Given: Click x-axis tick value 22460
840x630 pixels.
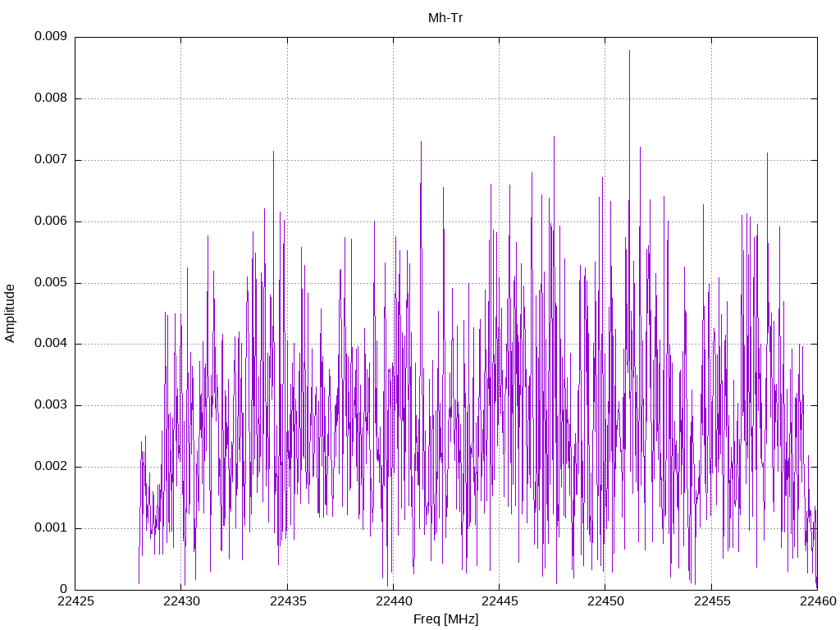Looking at the screenshot, I should tap(818, 601).
